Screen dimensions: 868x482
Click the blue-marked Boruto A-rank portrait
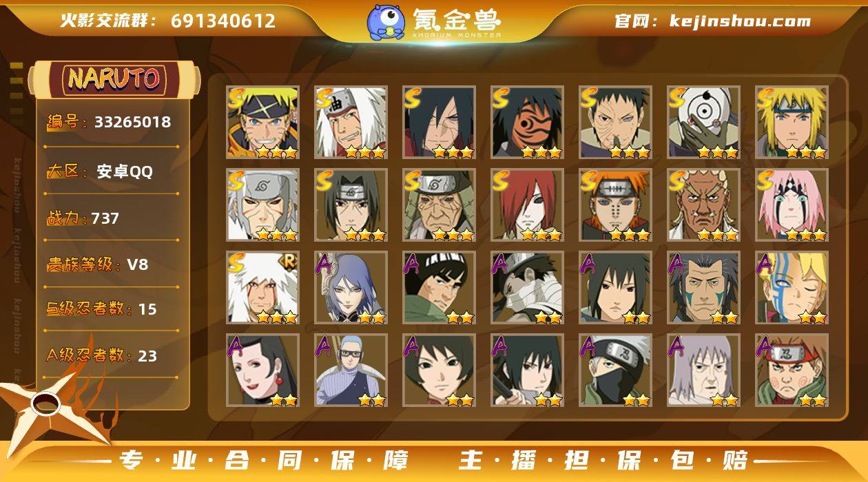[x=792, y=288]
